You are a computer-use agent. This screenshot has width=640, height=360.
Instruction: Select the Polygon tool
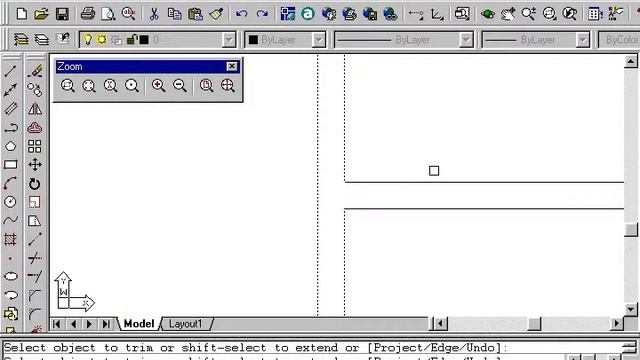pos(11,146)
